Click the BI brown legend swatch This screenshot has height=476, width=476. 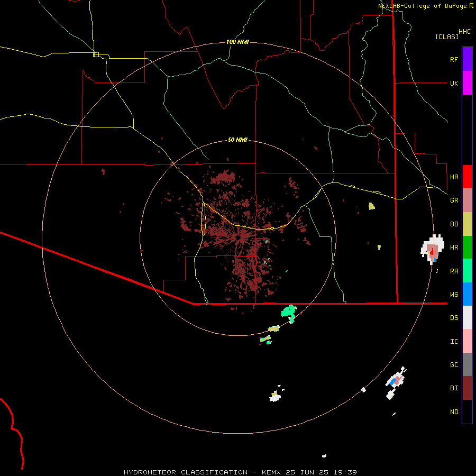(x=467, y=388)
